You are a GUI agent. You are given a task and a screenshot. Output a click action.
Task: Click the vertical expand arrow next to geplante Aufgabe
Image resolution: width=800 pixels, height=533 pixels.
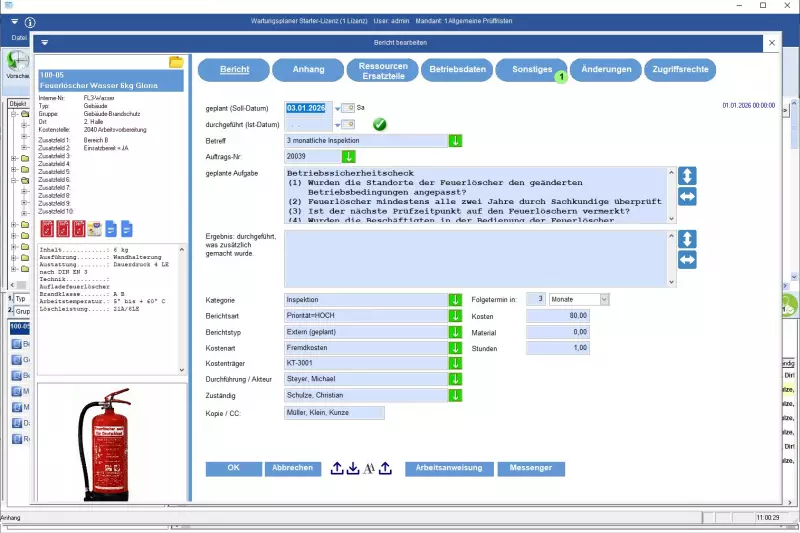click(686, 175)
